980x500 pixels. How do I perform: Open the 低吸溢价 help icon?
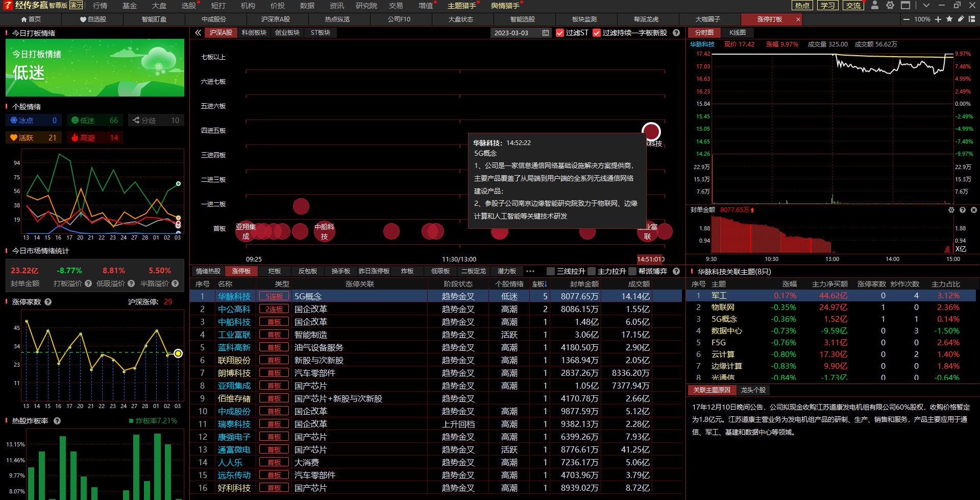pyautogui.click(x=131, y=283)
